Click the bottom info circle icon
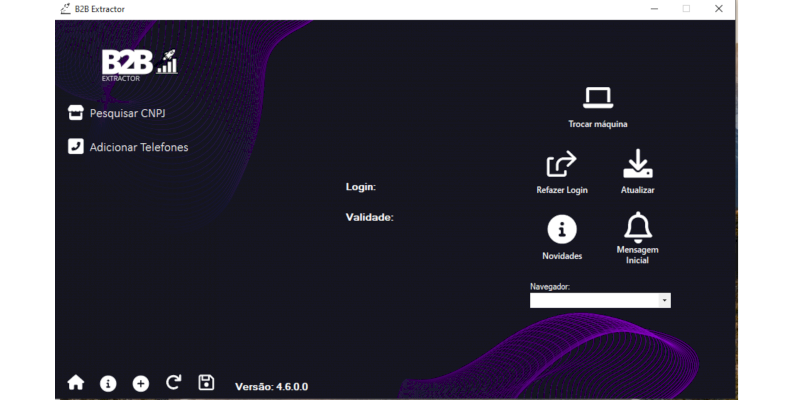 [108, 384]
